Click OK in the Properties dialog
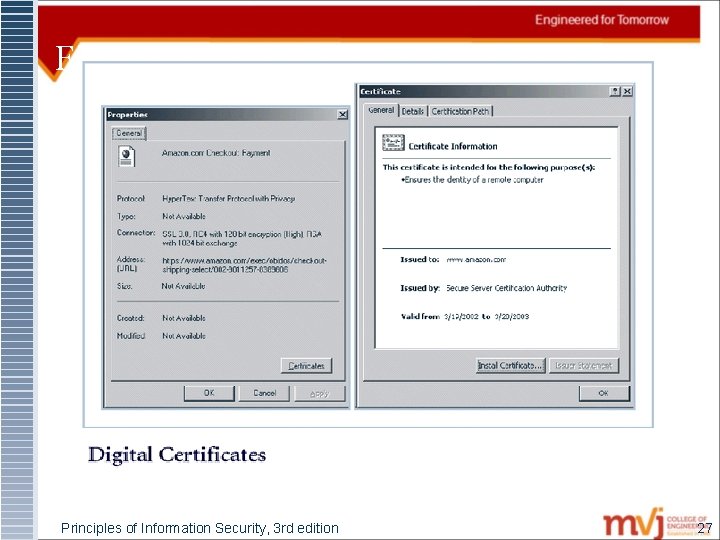The width and height of the screenshot is (720, 540). [209, 393]
